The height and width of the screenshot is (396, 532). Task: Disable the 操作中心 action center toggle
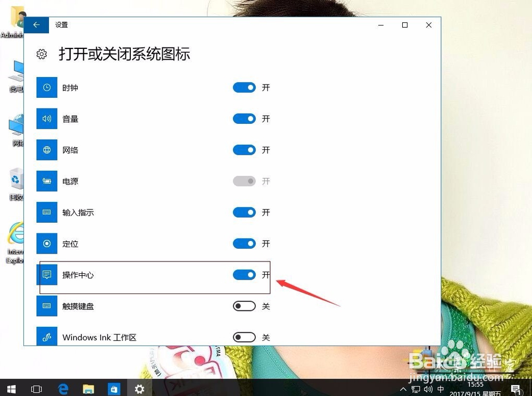244,275
